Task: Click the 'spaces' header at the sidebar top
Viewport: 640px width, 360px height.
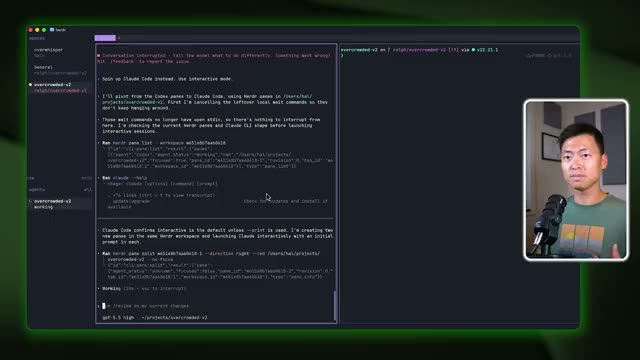Action: tap(37, 38)
